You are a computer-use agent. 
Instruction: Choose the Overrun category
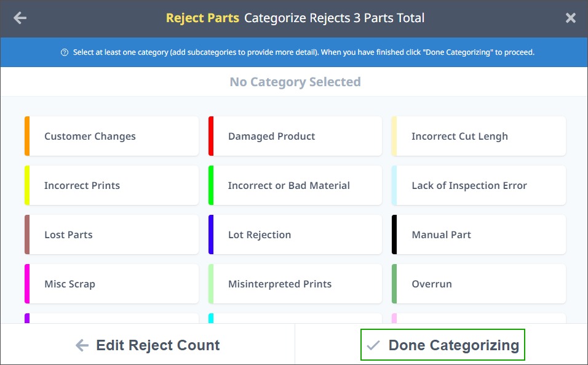click(x=479, y=284)
